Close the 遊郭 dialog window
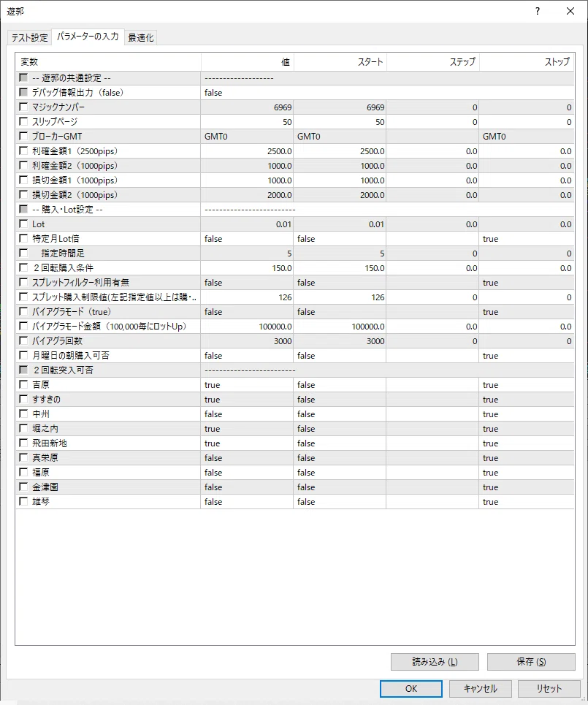 click(570, 11)
